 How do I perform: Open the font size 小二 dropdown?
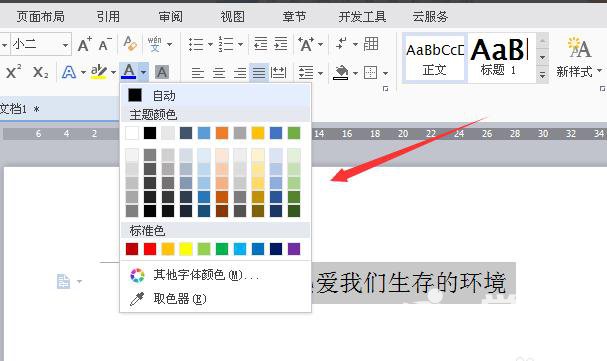[x=65, y=45]
